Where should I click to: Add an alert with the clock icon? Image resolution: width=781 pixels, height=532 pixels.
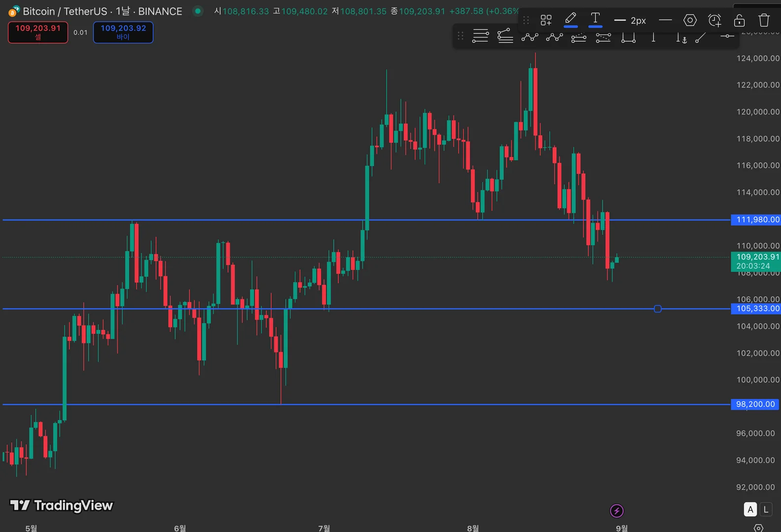(x=715, y=20)
